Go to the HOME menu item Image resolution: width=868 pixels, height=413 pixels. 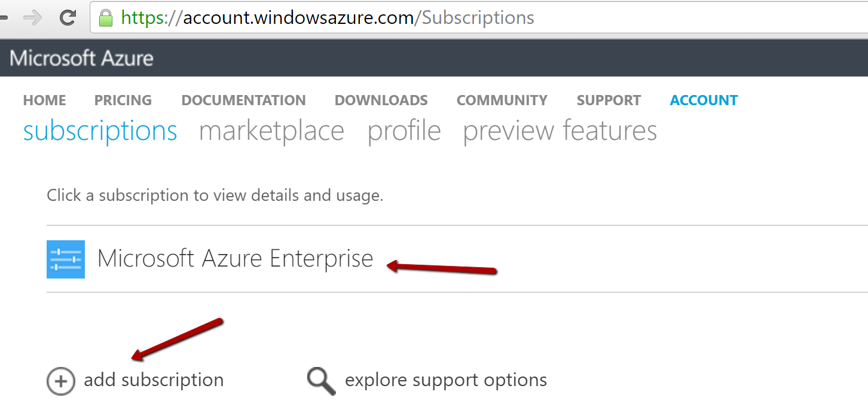(x=44, y=100)
